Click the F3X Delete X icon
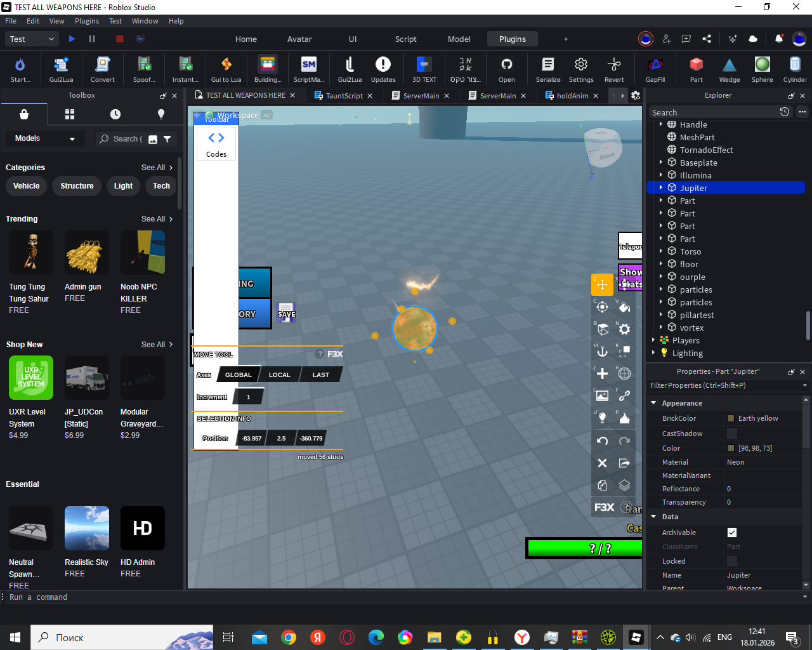The image size is (812, 650). [x=602, y=463]
